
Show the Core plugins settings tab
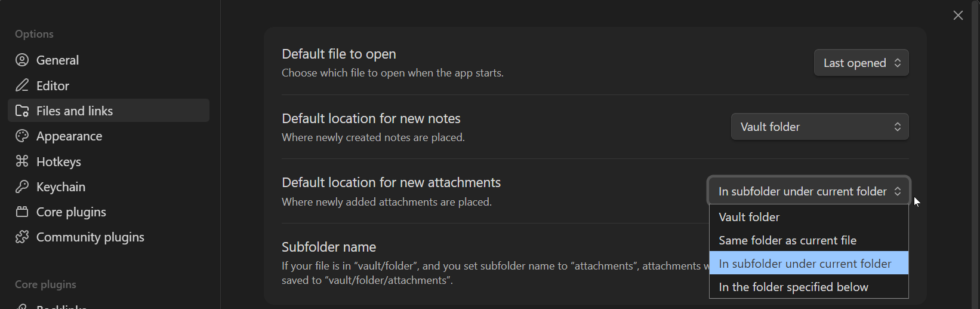click(x=109, y=212)
